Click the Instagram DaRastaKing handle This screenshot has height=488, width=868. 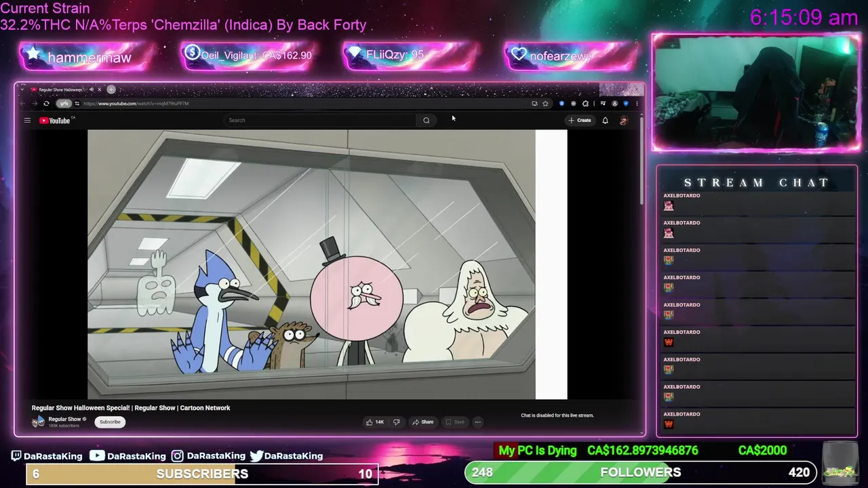(209, 456)
